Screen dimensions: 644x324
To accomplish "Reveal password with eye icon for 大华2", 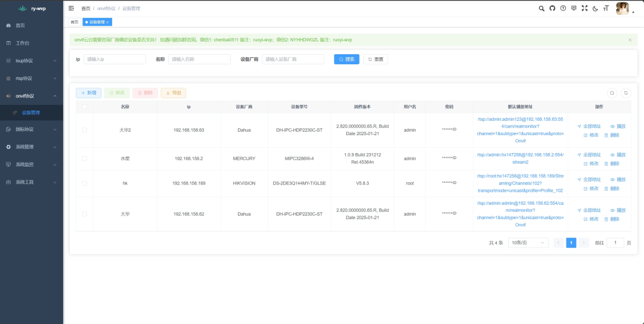I will click(x=454, y=130).
